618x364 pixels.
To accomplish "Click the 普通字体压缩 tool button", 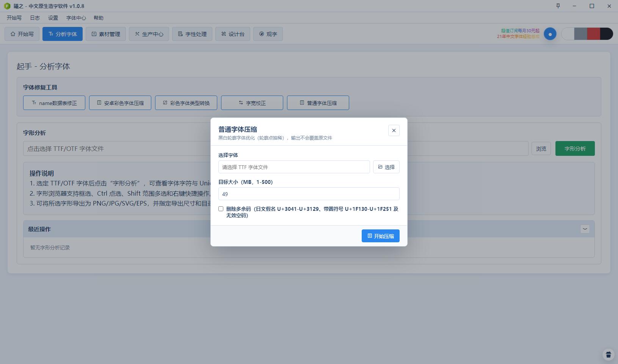I will click(x=318, y=103).
